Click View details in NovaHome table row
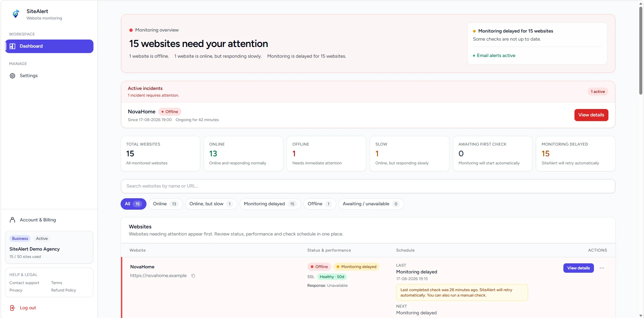644x318 pixels. [578, 268]
